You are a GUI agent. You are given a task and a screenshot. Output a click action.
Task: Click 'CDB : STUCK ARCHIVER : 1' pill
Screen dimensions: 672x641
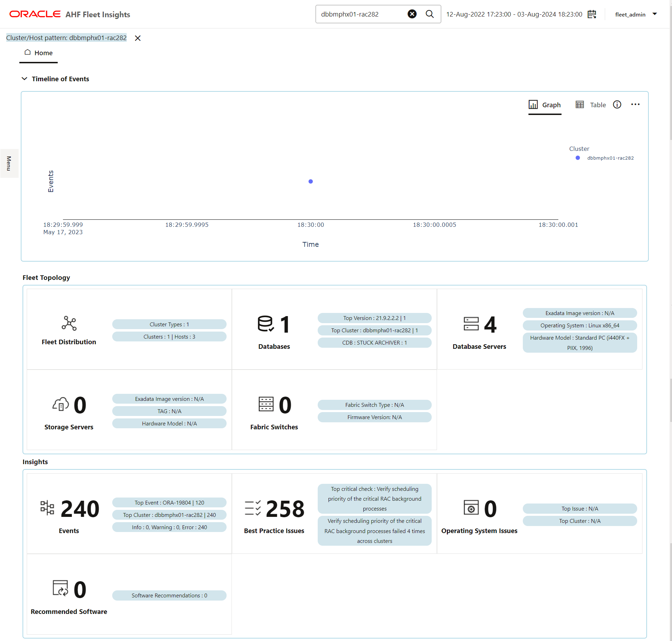374,342
